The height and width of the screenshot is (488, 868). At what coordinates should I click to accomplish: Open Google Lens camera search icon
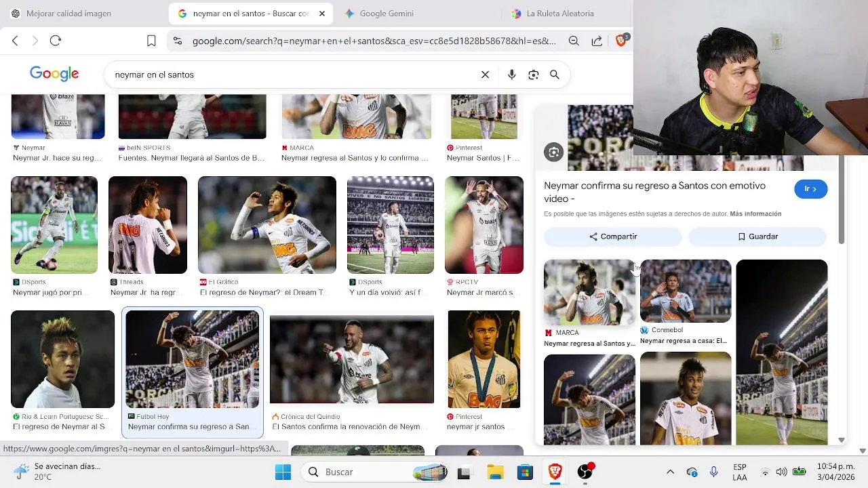click(x=534, y=75)
